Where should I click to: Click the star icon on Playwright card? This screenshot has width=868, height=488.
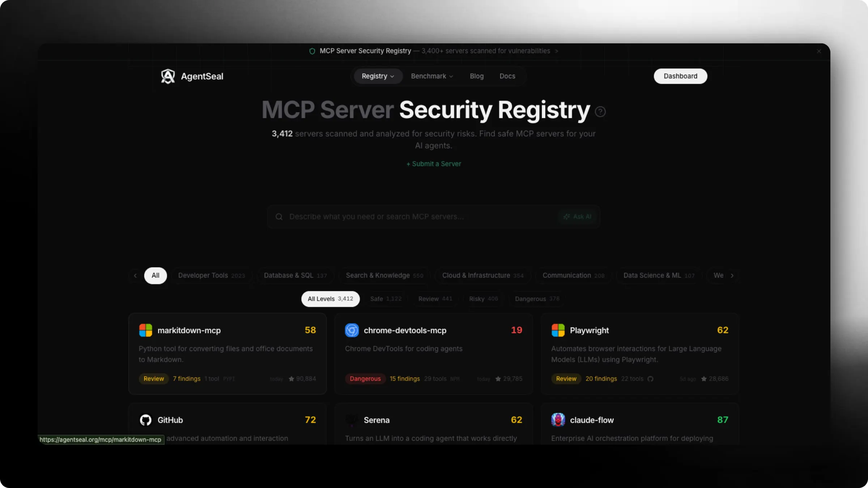click(x=704, y=379)
